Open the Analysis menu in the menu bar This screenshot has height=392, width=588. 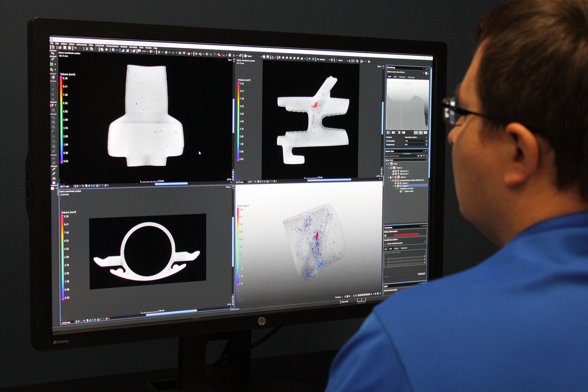click(123, 47)
